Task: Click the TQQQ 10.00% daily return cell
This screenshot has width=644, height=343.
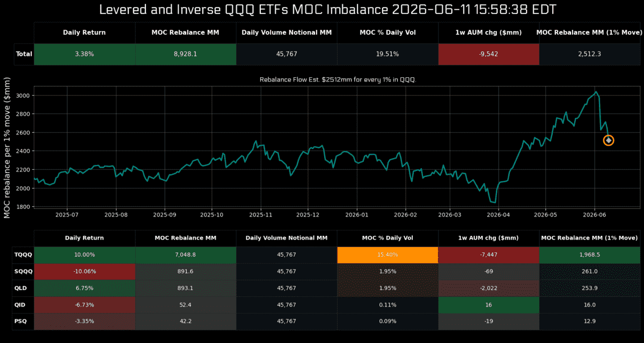Action: coord(84,255)
